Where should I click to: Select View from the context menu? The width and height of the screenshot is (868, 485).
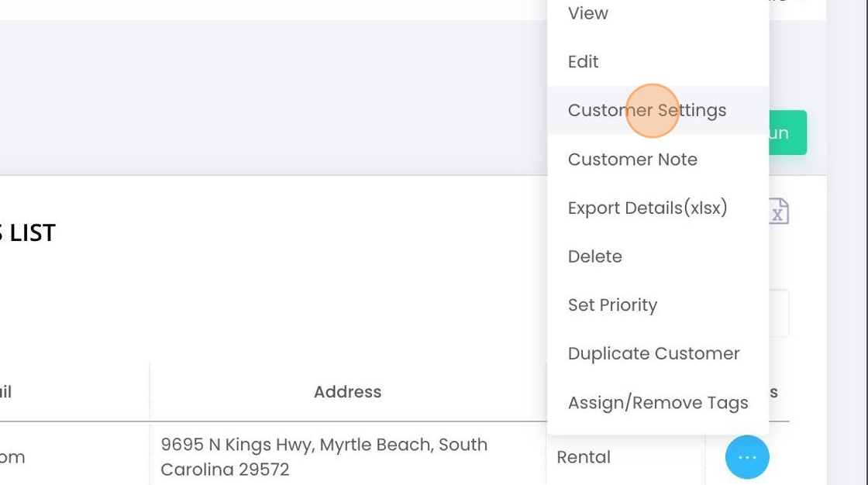(588, 13)
